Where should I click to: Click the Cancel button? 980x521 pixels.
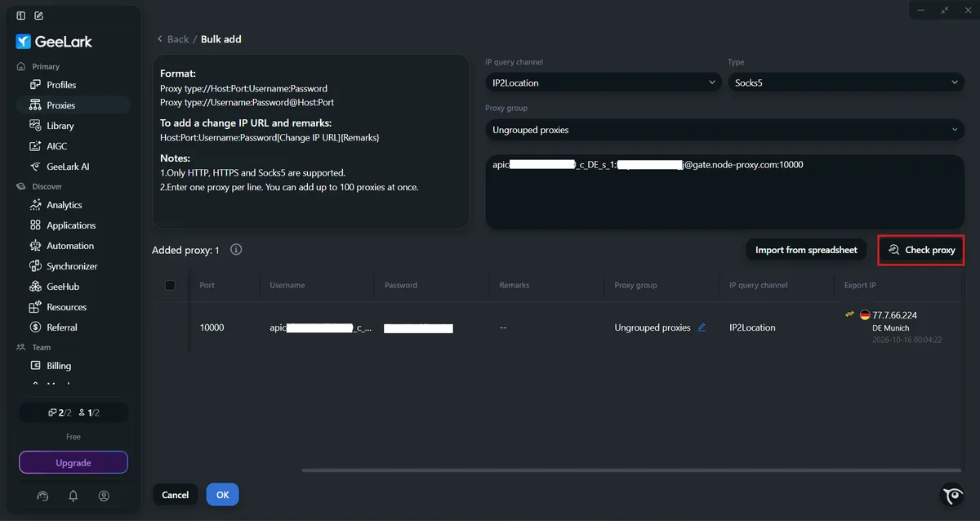(176, 495)
